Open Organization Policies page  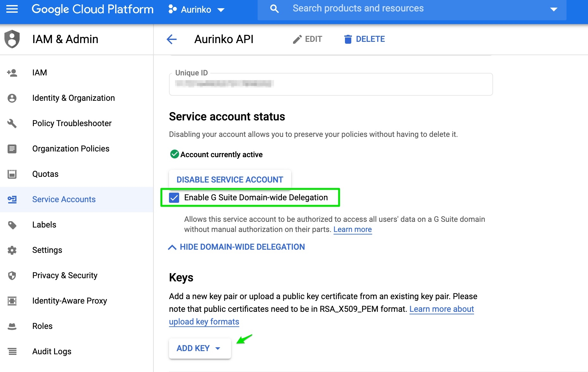point(77,149)
